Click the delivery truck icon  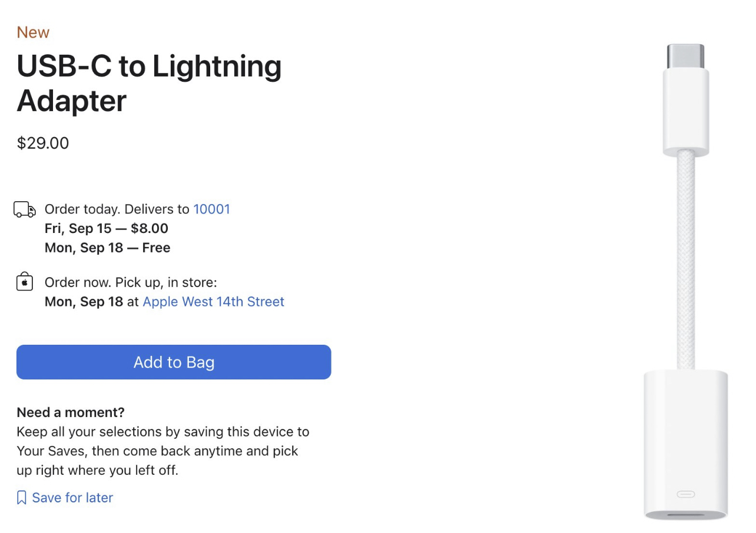point(25,209)
